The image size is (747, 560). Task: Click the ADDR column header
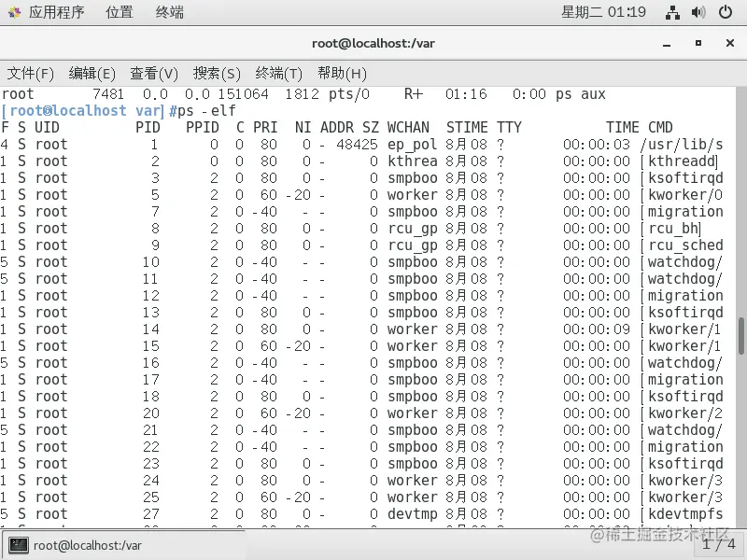click(337, 128)
